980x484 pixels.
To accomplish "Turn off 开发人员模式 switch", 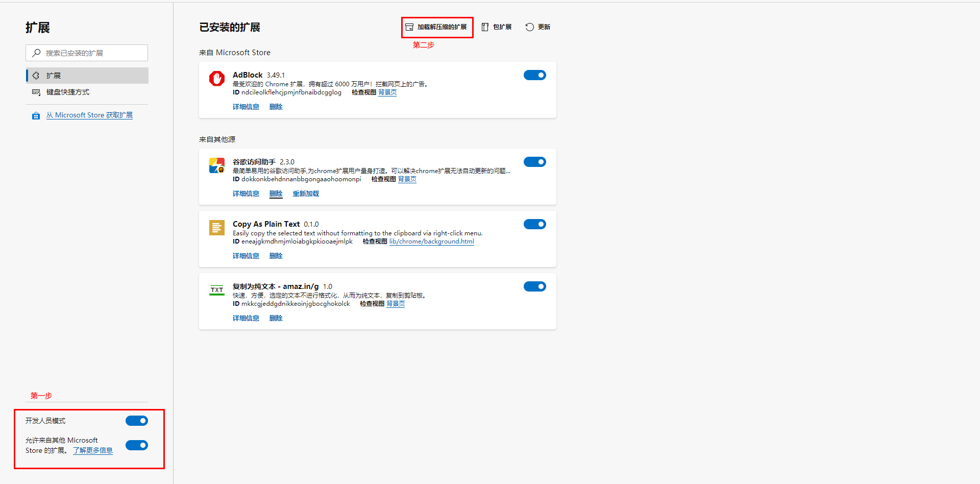I will click(x=137, y=421).
